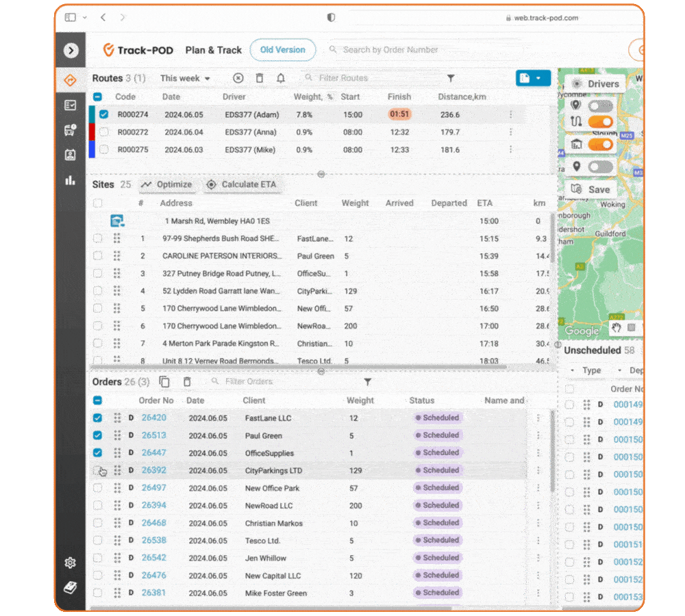Click the Filter Orders input
Viewport: 685px width, 616px height.
pos(284,381)
